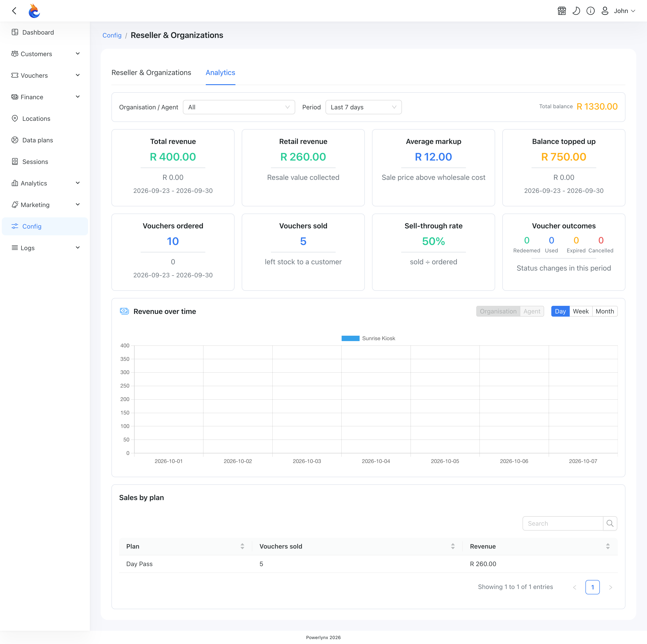This screenshot has height=644, width=647.
Task: Switch to Reseller & Organizations tab
Action: pos(151,73)
